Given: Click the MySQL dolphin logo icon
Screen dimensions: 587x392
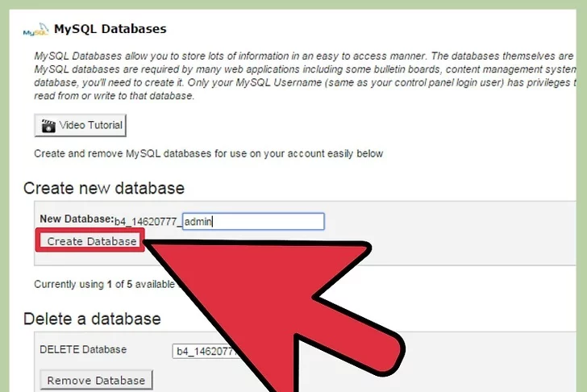Looking at the screenshot, I should (35, 31).
